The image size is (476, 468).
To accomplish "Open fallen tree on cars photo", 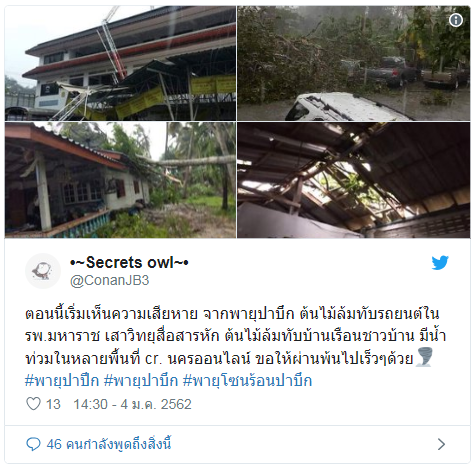I will 354,63.
